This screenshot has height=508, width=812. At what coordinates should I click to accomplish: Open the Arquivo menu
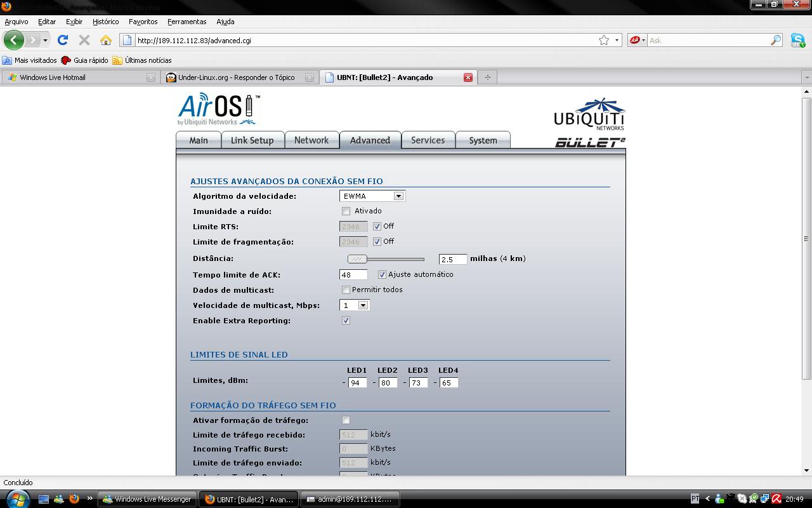(16, 22)
